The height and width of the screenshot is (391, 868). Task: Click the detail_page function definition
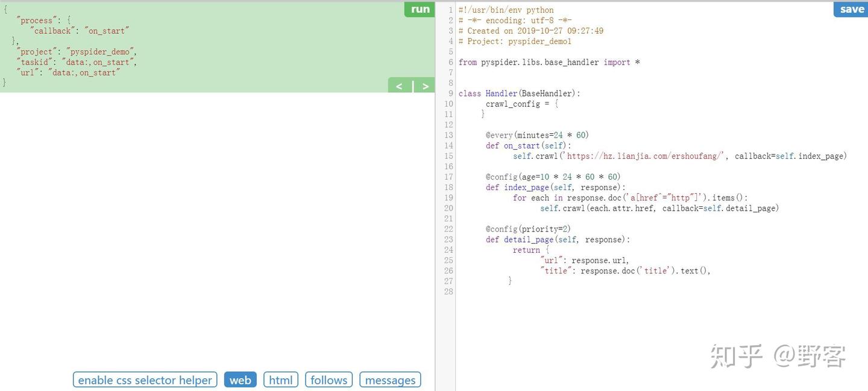coord(529,239)
